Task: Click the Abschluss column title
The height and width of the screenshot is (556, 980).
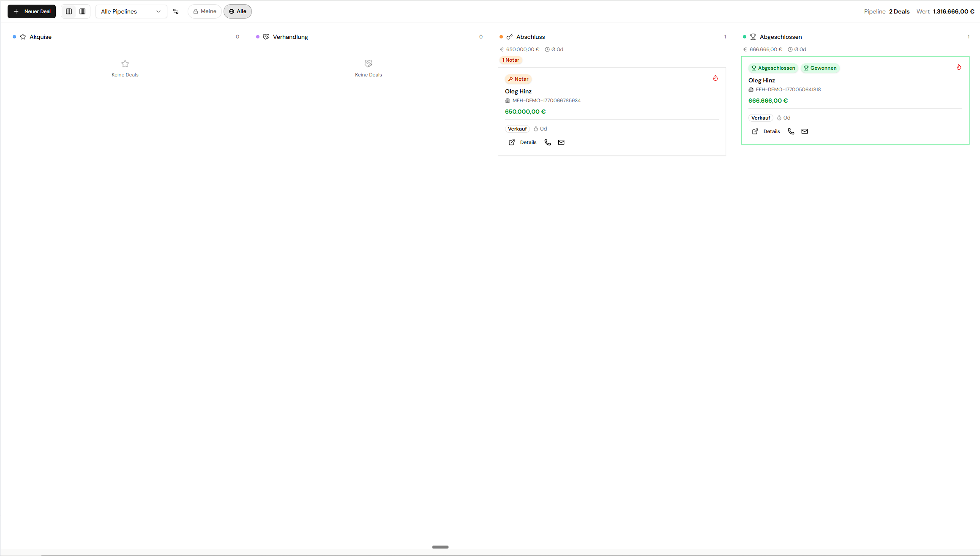Action: point(530,37)
